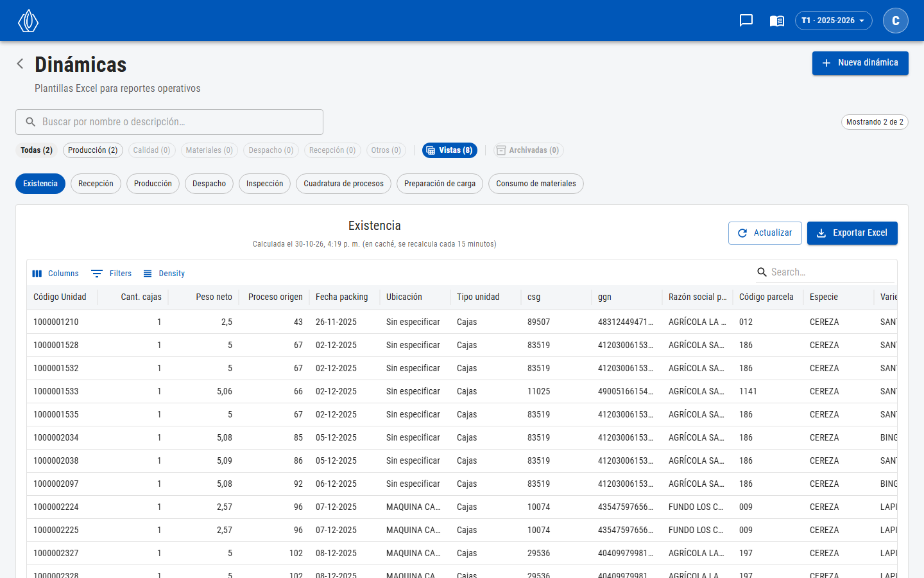Switch to Preparación de carga view
Viewport: 924px width, 578px height.
[x=440, y=184]
